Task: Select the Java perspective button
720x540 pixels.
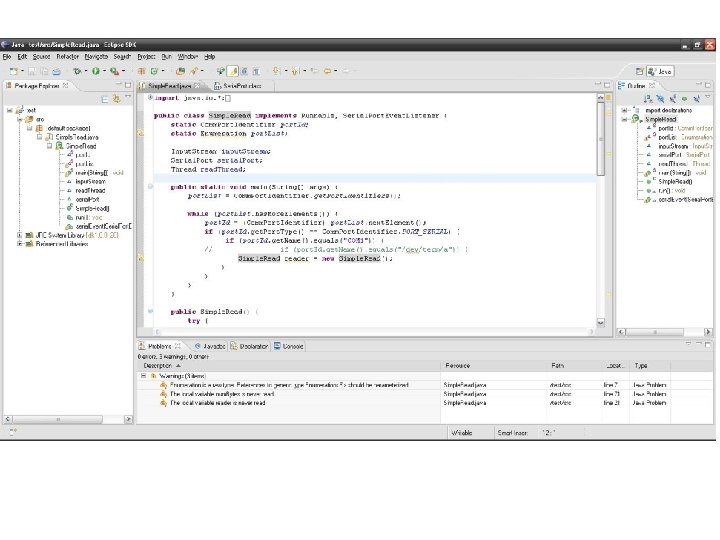Action: (x=660, y=72)
